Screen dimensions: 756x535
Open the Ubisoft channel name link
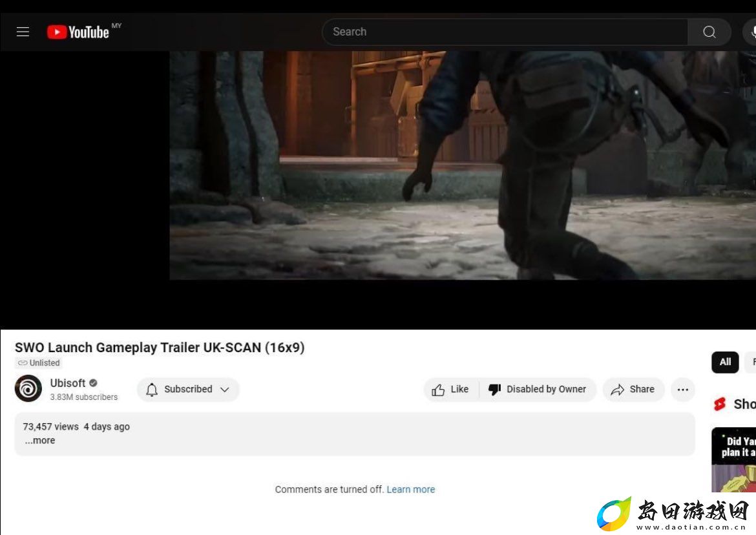pos(68,383)
